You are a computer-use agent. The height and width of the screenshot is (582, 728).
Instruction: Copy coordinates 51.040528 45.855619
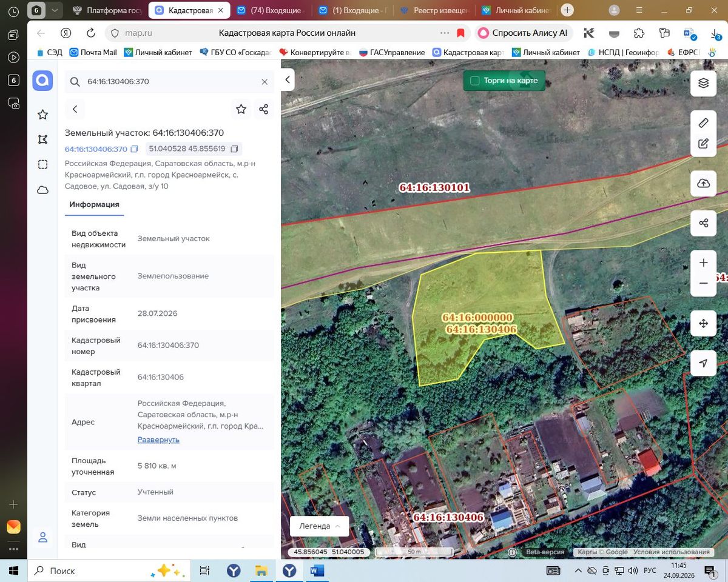[x=234, y=149]
